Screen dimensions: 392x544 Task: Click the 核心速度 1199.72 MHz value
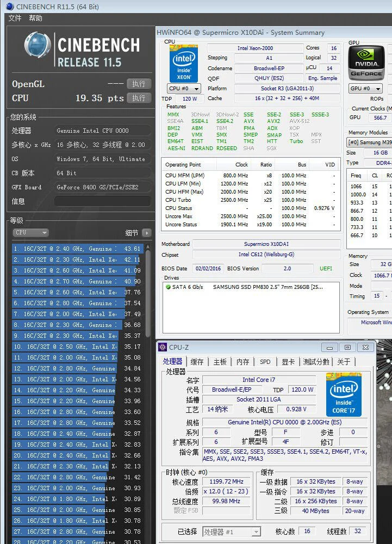pyautogui.click(x=226, y=481)
